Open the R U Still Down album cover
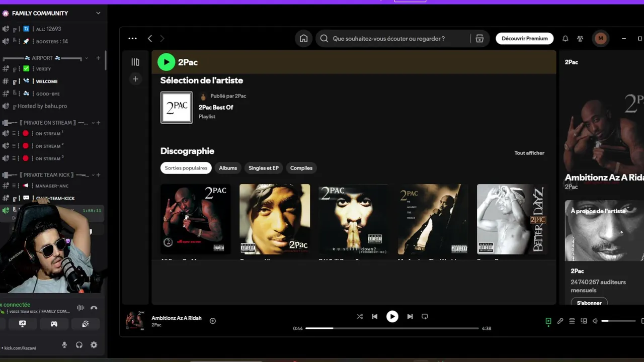644x362 pixels. (354, 219)
